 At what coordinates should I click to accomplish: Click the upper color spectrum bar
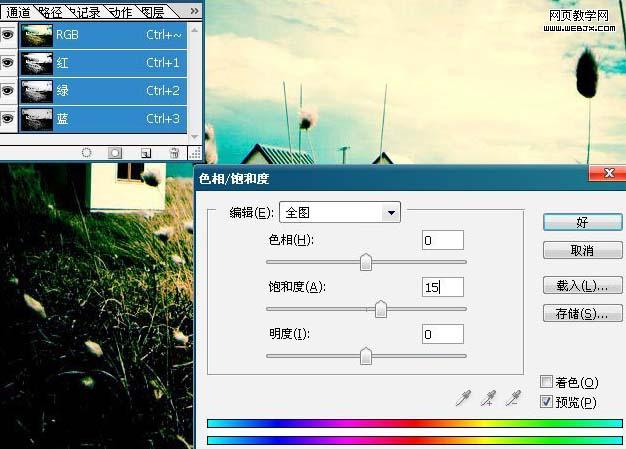pyautogui.click(x=415, y=423)
